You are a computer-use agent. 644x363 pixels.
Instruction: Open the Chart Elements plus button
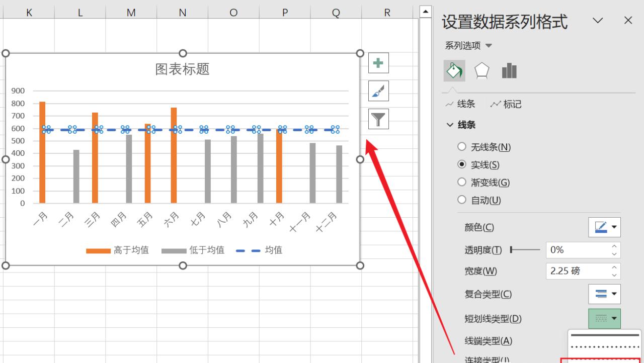[378, 63]
